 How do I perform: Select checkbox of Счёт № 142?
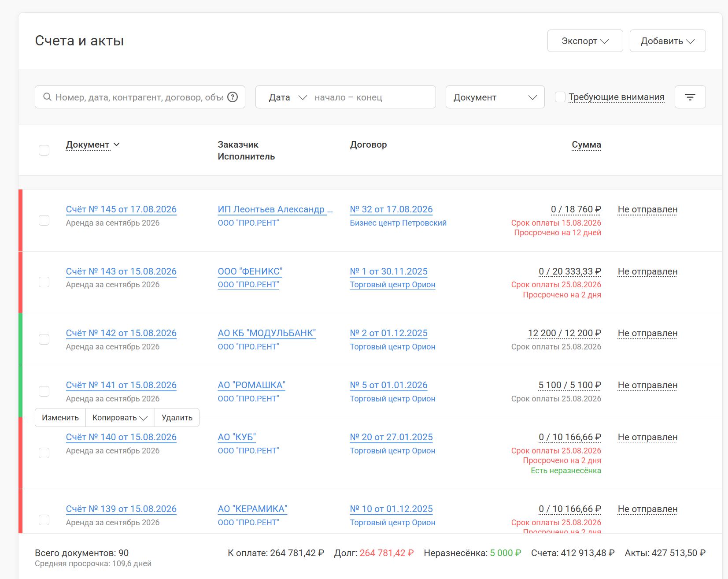point(44,339)
